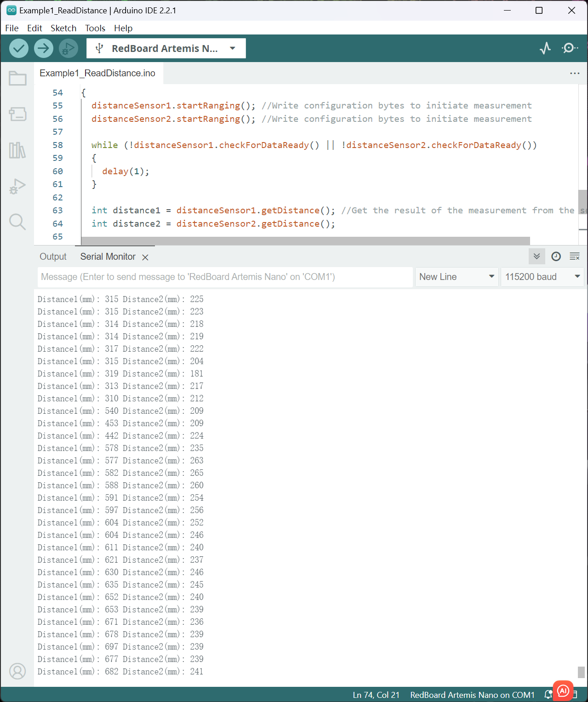
Task: Open Library Manager books icon
Action: (x=17, y=150)
